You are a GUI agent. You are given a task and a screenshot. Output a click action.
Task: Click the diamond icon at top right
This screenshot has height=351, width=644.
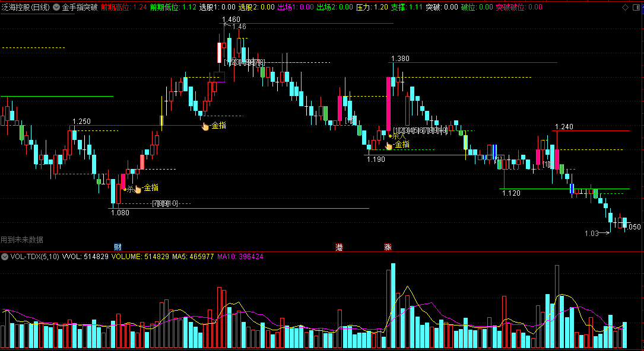pos(625,7)
